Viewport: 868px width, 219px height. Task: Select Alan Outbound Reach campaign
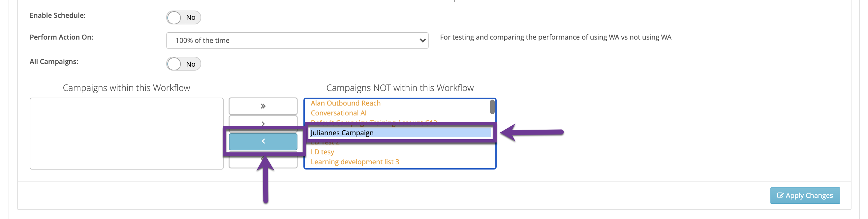[345, 103]
